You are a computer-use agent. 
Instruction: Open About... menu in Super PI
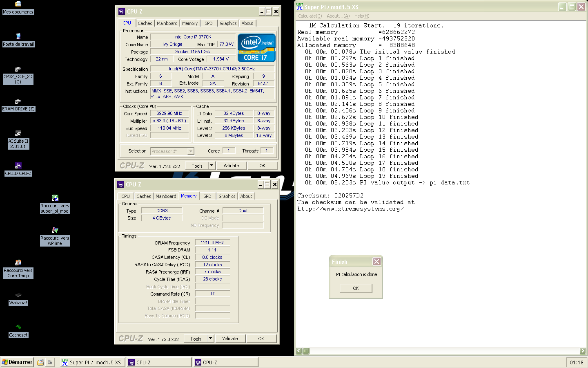coord(338,16)
